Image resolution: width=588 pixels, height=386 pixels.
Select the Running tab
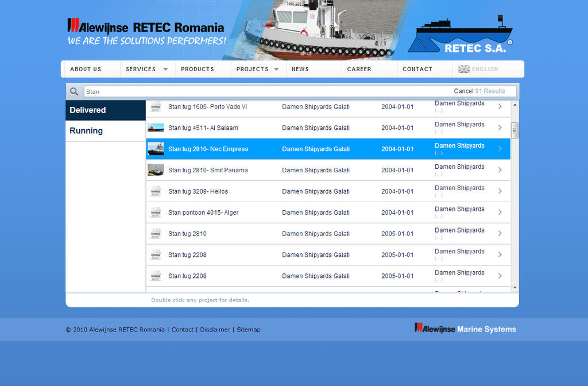click(106, 131)
